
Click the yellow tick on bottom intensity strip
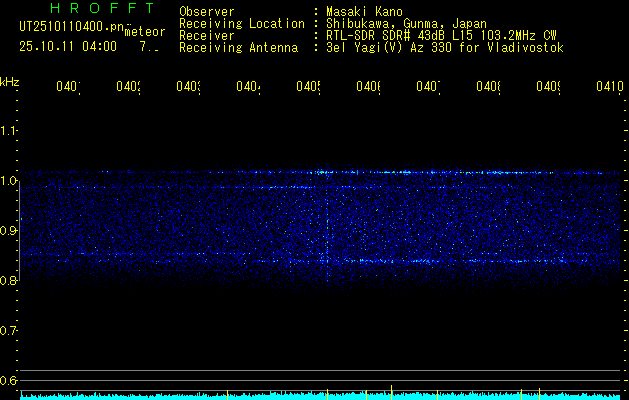367,394
